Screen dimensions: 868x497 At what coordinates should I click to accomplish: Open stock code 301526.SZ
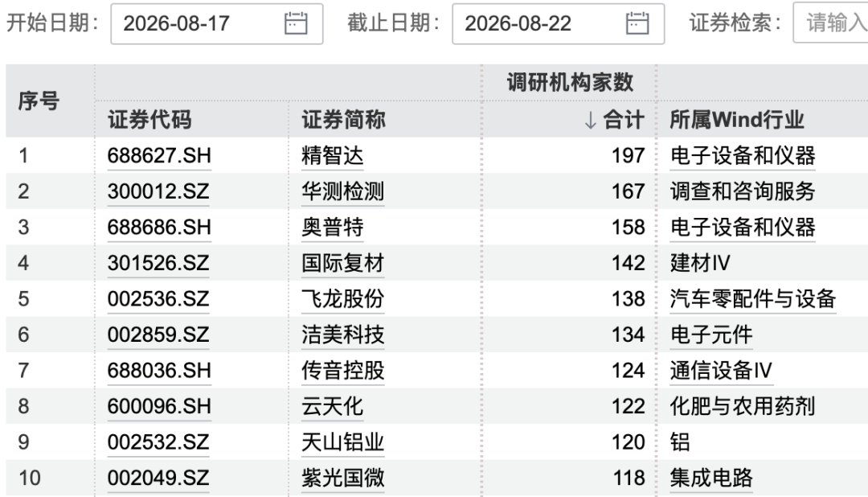coord(158,263)
